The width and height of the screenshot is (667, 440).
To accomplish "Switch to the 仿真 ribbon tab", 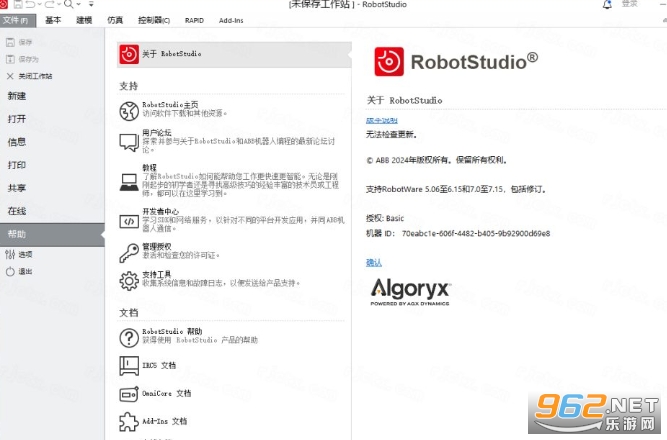I will click(115, 20).
